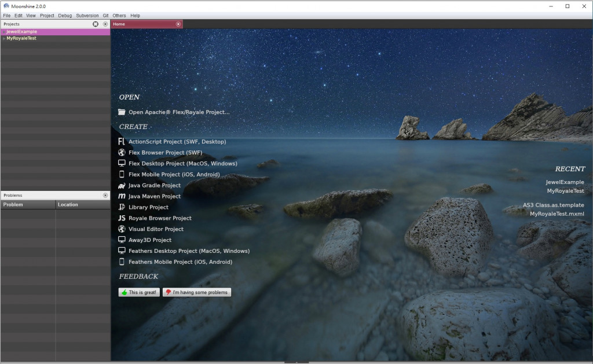This screenshot has width=593, height=364.
Task: Open recent project JewelExample
Action: click(565, 182)
